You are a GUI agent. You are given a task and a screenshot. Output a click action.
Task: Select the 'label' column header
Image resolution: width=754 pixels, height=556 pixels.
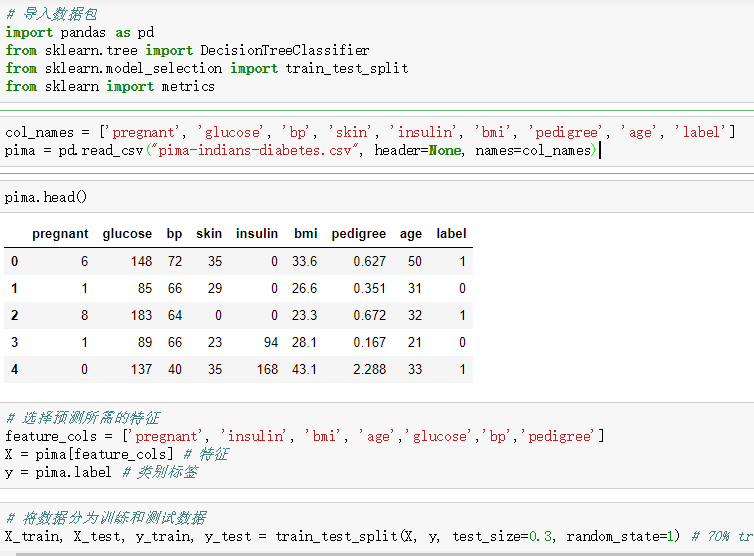tap(451, 234)
